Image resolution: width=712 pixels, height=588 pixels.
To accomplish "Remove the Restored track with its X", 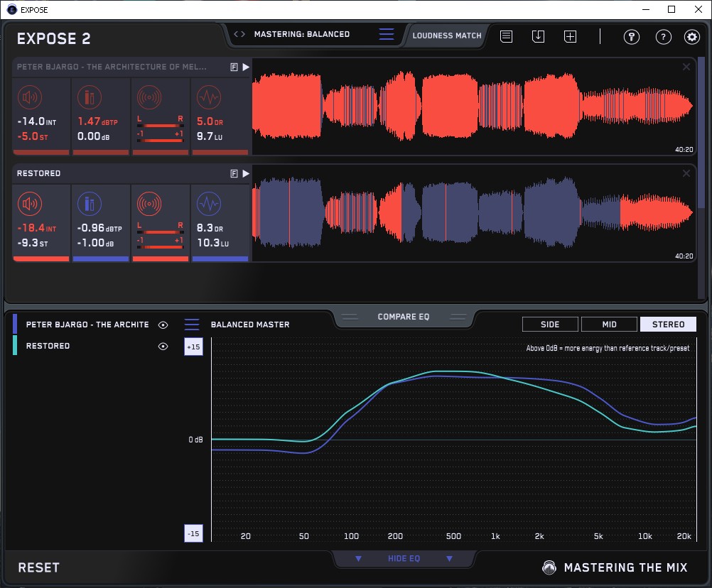I will tap(686, 173).
